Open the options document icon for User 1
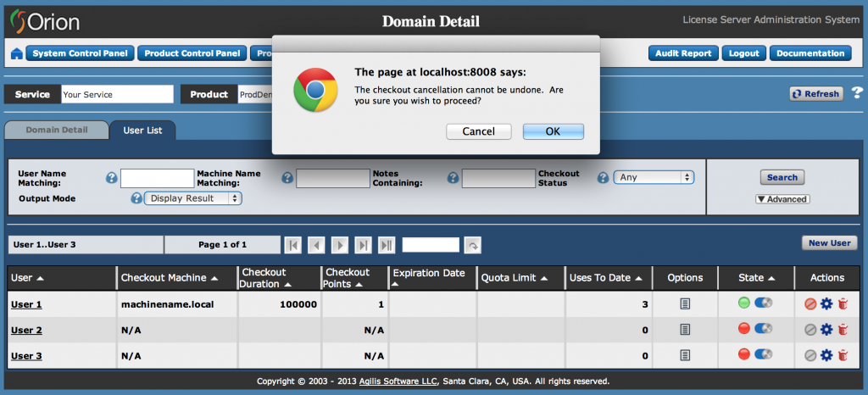Screen dimensions: 868x395 pos(685,303)
